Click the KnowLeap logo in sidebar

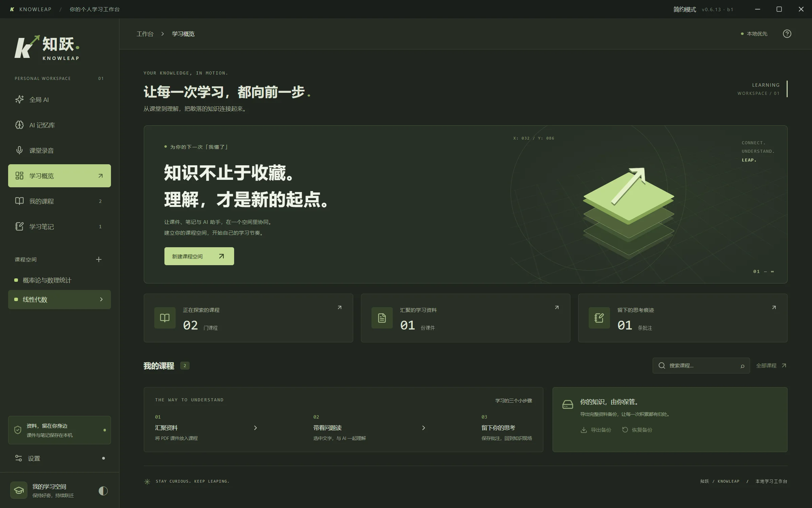[47, 47]
